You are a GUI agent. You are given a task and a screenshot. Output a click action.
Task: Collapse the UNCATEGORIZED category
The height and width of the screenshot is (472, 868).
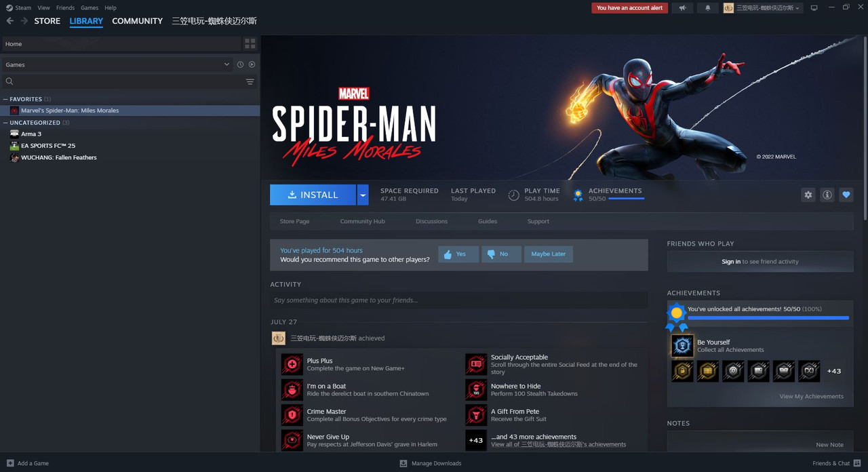[x=6, y=123]
